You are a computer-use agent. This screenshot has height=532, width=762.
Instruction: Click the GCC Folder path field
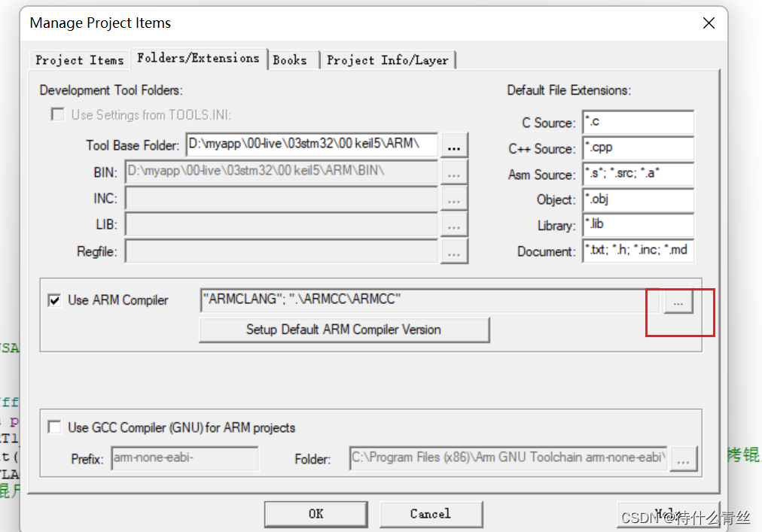tap(507, 459)
